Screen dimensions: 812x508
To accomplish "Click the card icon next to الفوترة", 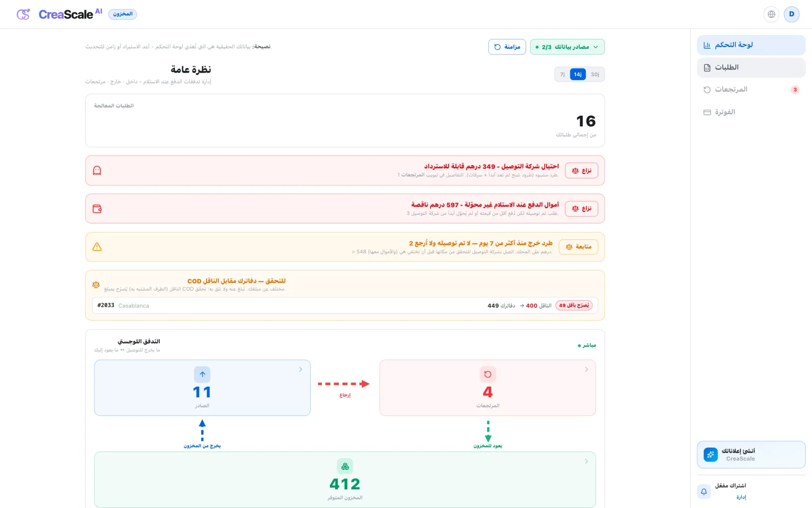I will coord(707,112).
